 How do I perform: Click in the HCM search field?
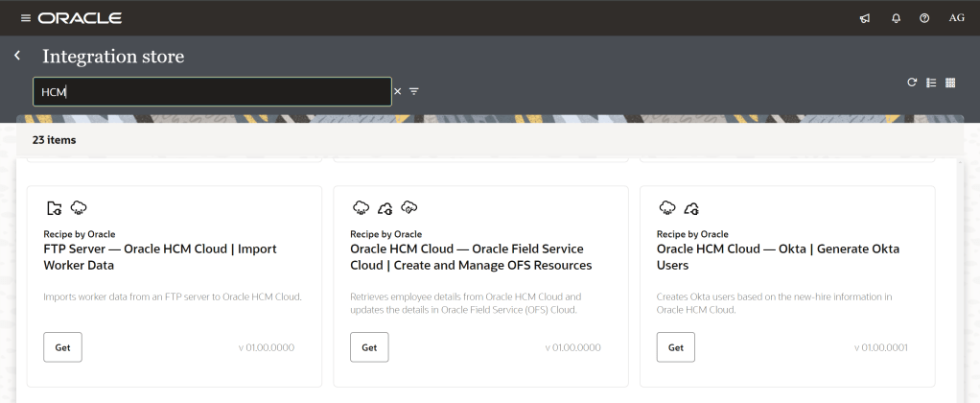click(x=211, y=91)
